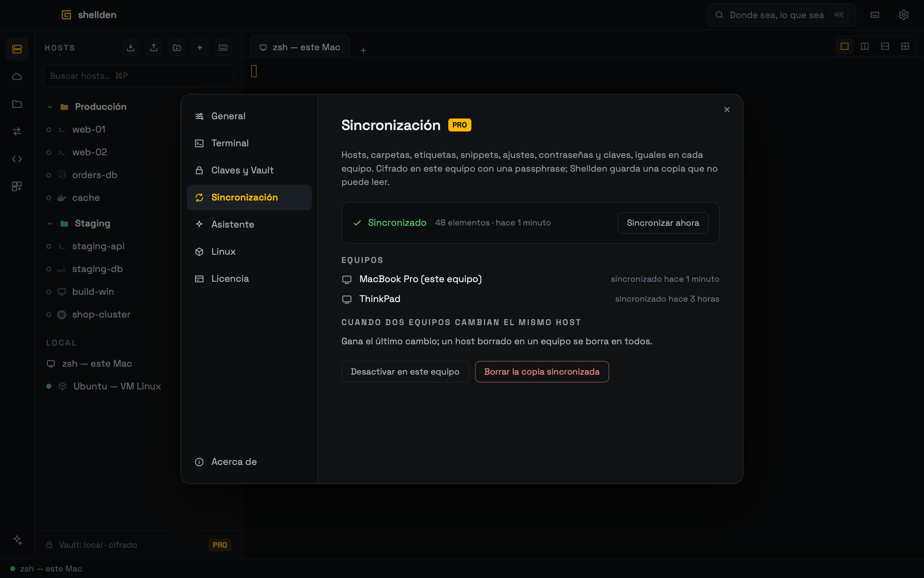Select four-pane grid layout icon
924x578 pixels.
(x=905, y=46)
